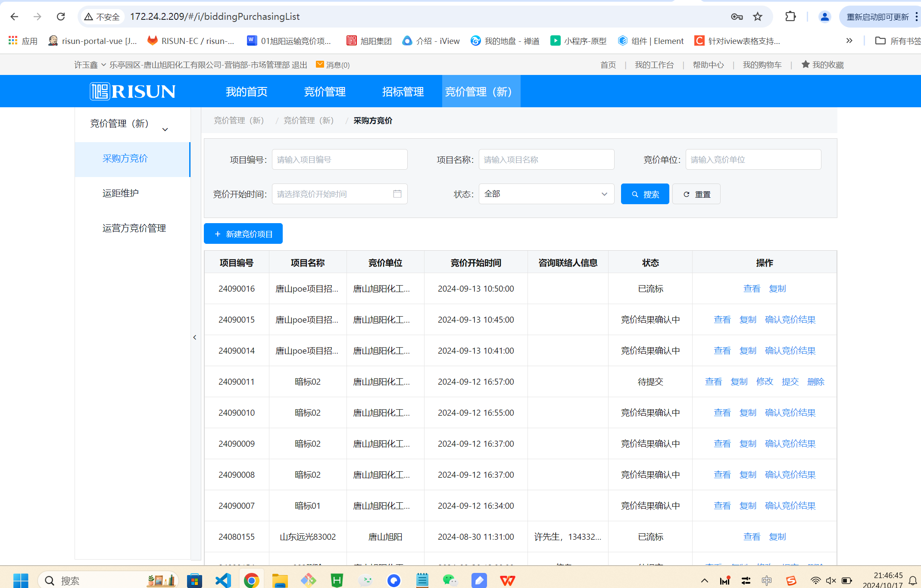
Task: Open WeChat from the taskbar
Action: tap(450, 580)
